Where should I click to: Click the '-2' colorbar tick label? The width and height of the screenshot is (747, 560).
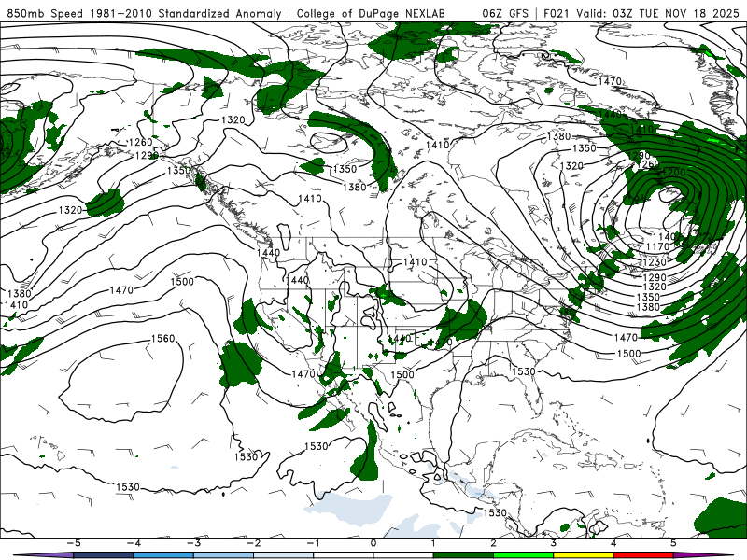click(x=253, y=543)
